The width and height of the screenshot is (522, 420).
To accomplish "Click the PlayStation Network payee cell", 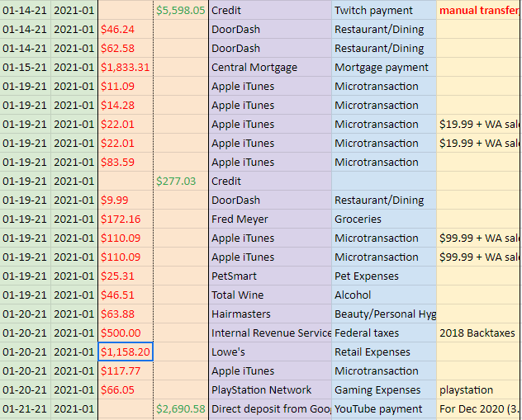I will [270, 389].
